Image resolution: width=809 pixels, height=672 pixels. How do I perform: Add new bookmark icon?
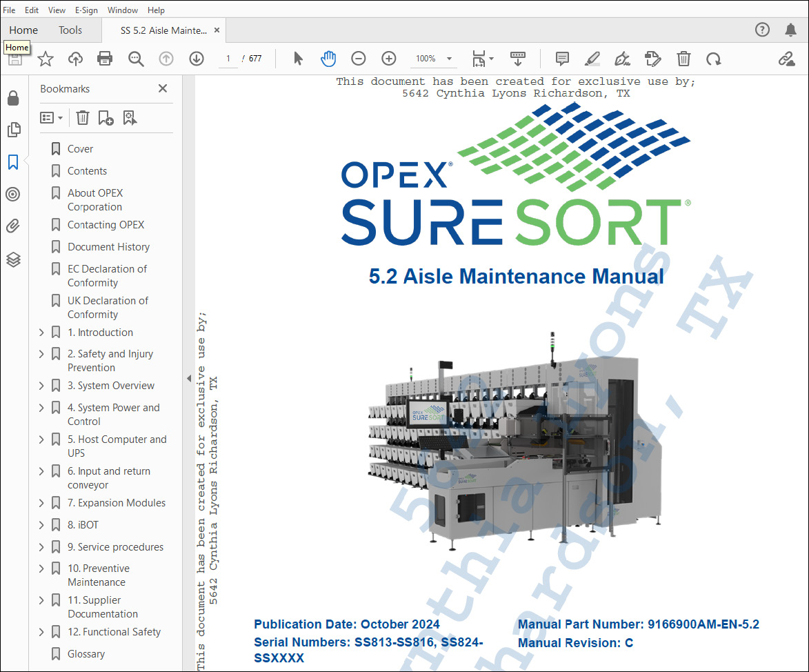click(x=106, y=118)
